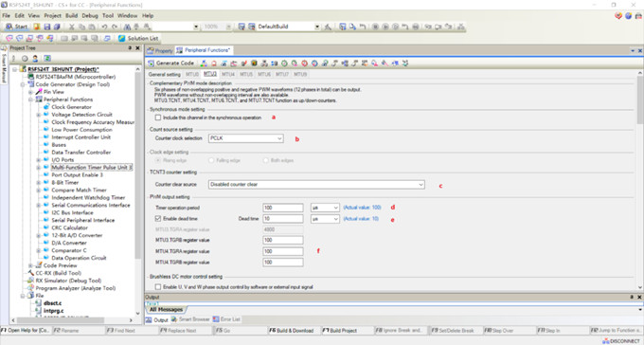Click the Voltage Detection Circuit toolbar icon
Screen dimensions: 644x345
pyautogui.click(x=214, y=64)
